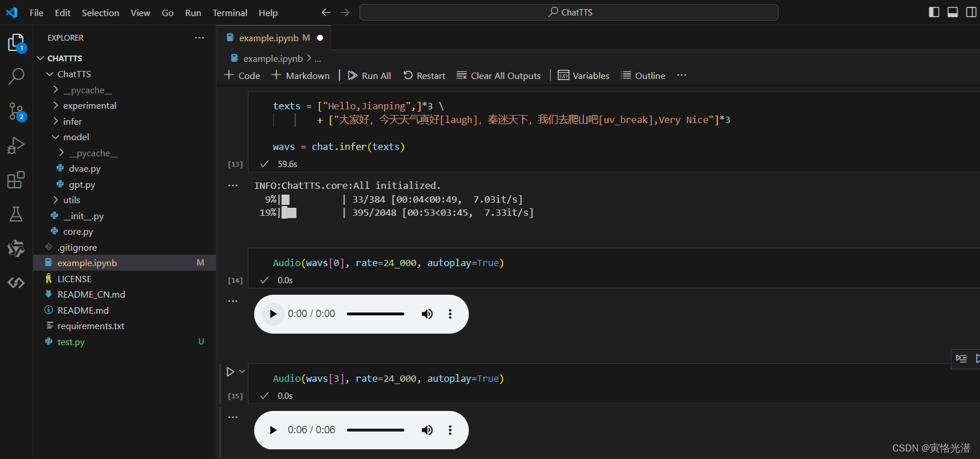Click Clear All Outputs
Image resolution: width=980 pixels, height=459 pixels.
coord(499,75)
